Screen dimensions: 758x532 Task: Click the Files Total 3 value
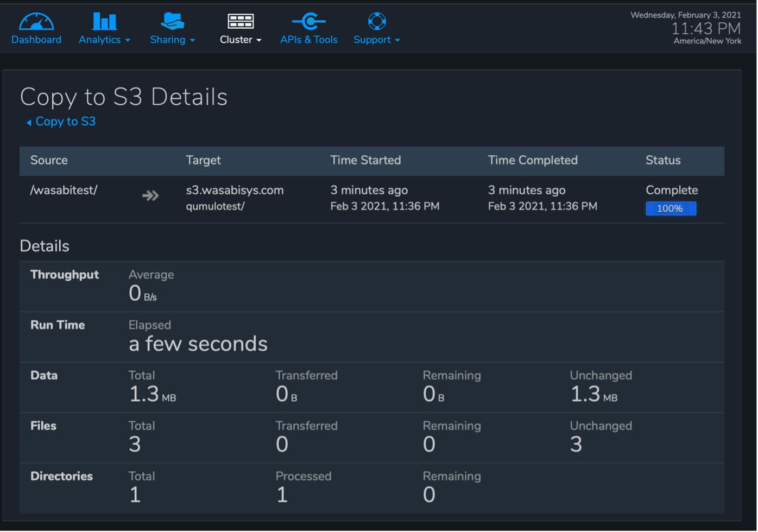click(x=135, y=445)
